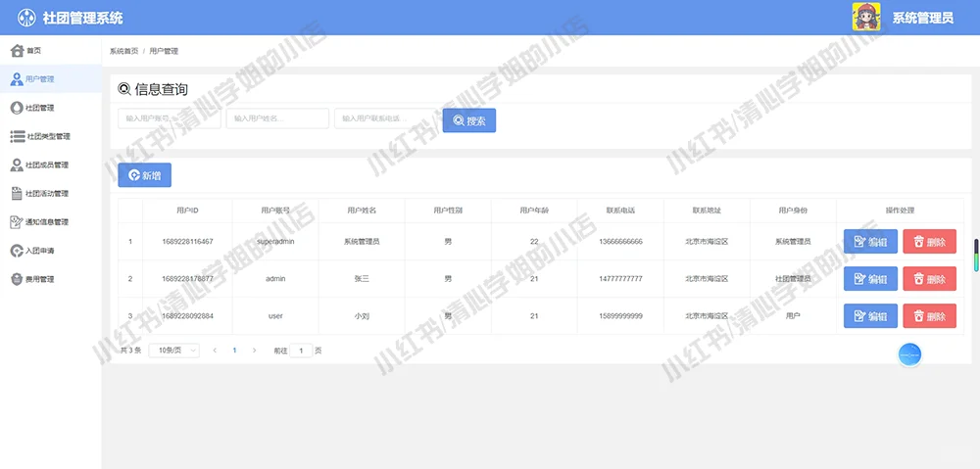Click the 用户账号 column header

[x=275, y=211]
